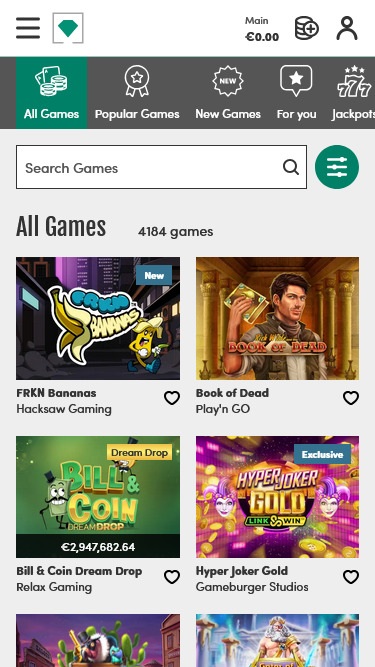Launch Hyper Joker Gold exclusive game

pos(277,497)
